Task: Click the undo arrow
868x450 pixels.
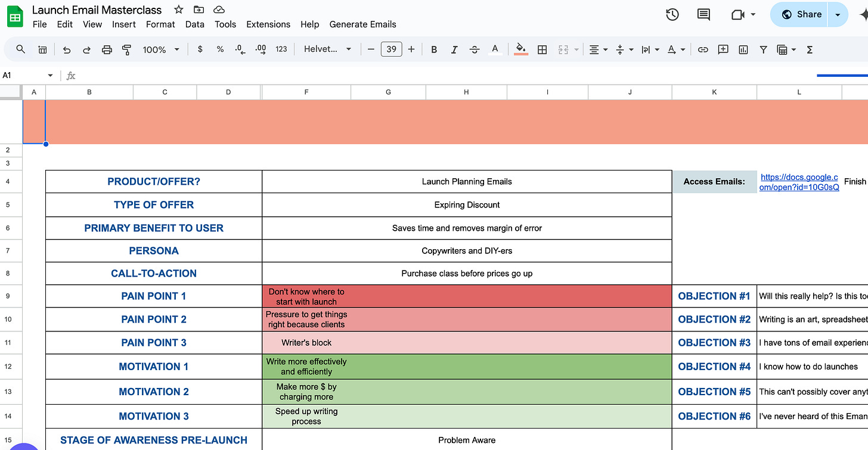Action: click(67, 49)
